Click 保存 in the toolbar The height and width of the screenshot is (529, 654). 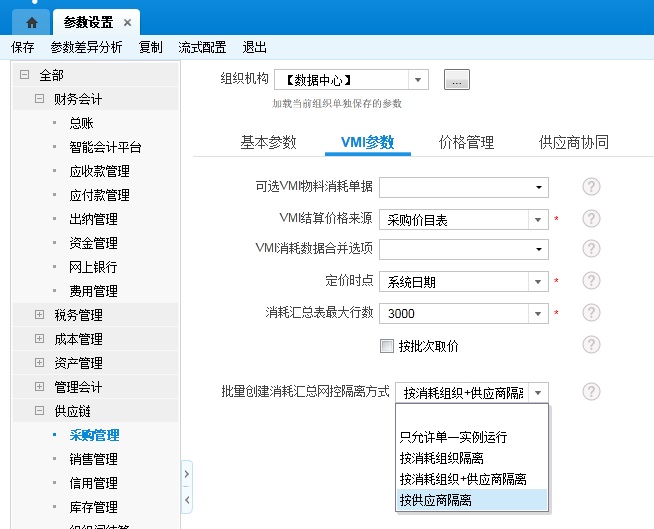point(23,47)
